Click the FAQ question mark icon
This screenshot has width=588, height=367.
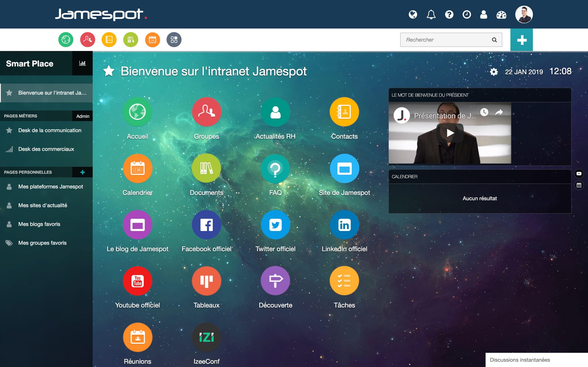[275, 168]
